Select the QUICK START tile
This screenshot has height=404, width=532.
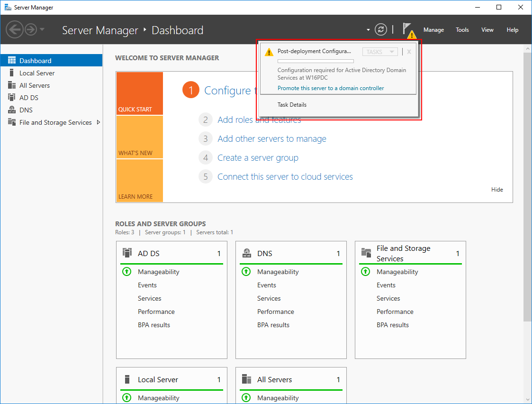coord(139,93)
